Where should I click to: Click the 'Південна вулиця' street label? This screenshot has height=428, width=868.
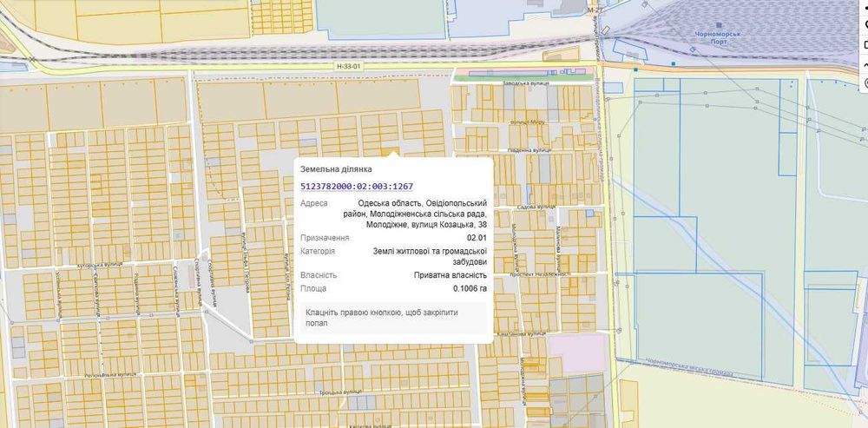(x=529, y=150)
